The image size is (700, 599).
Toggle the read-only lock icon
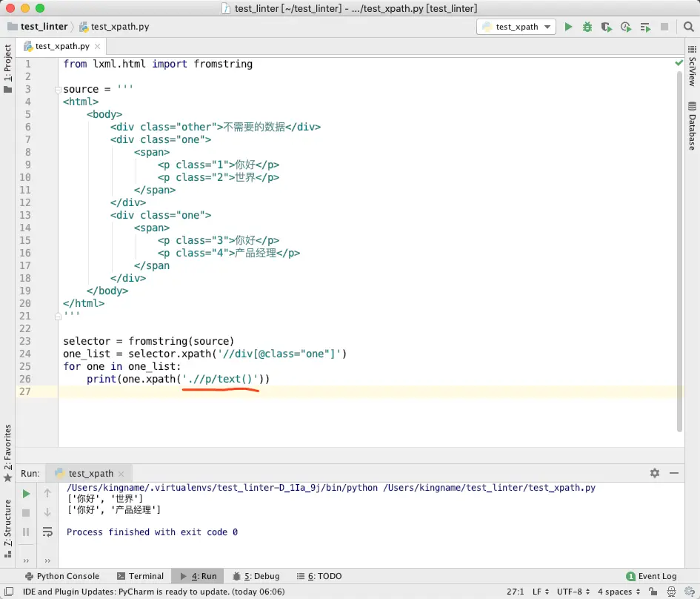coord(653,592)
